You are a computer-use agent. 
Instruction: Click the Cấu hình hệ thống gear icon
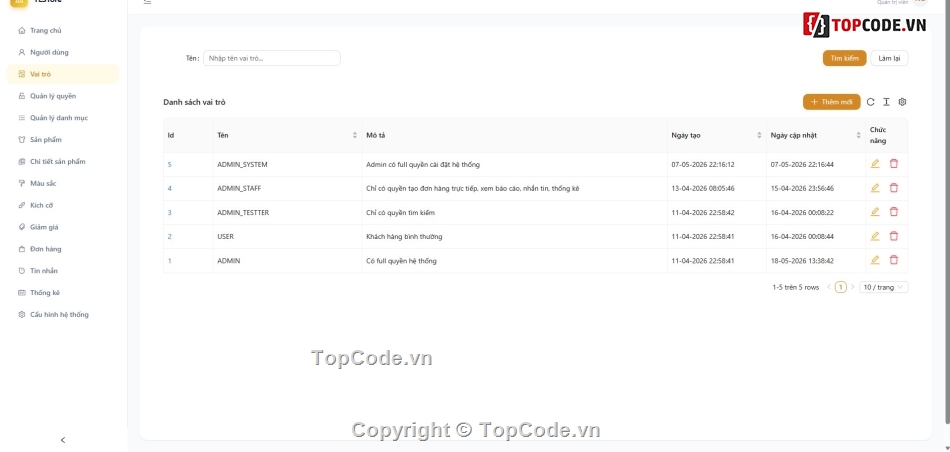22,314
